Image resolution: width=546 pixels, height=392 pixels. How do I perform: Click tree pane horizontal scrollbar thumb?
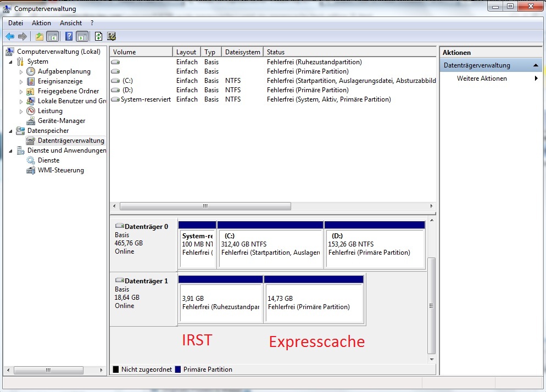(x=48, y=370)
